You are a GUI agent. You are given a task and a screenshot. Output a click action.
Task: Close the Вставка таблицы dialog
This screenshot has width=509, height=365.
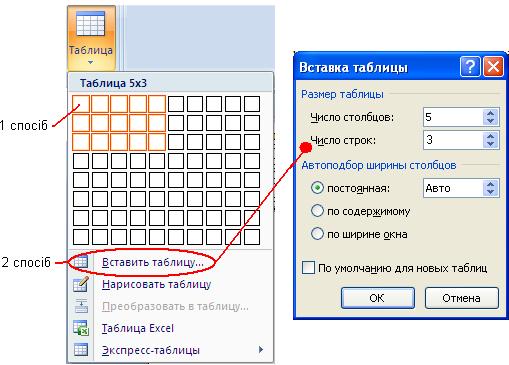tap(493, 67)
